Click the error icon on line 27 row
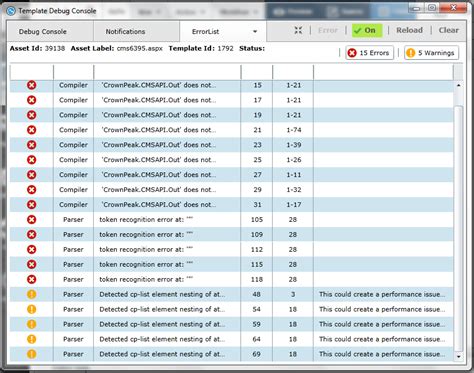 [x=32, y=175]
